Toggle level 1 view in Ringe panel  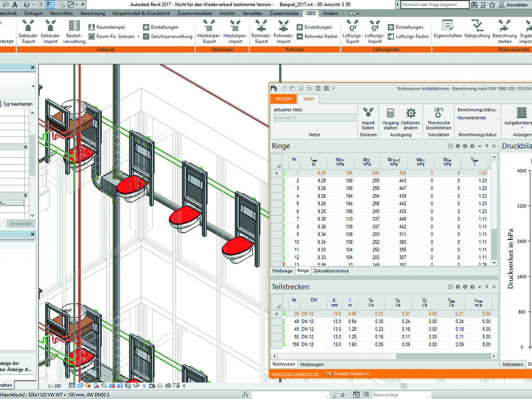(x=458, y=146)
